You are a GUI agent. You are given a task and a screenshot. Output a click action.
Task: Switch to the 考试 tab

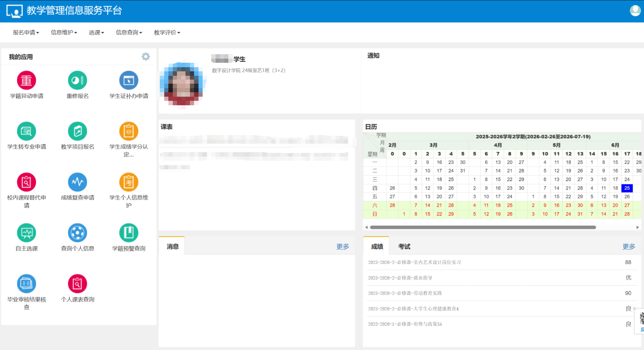[404, 246]
